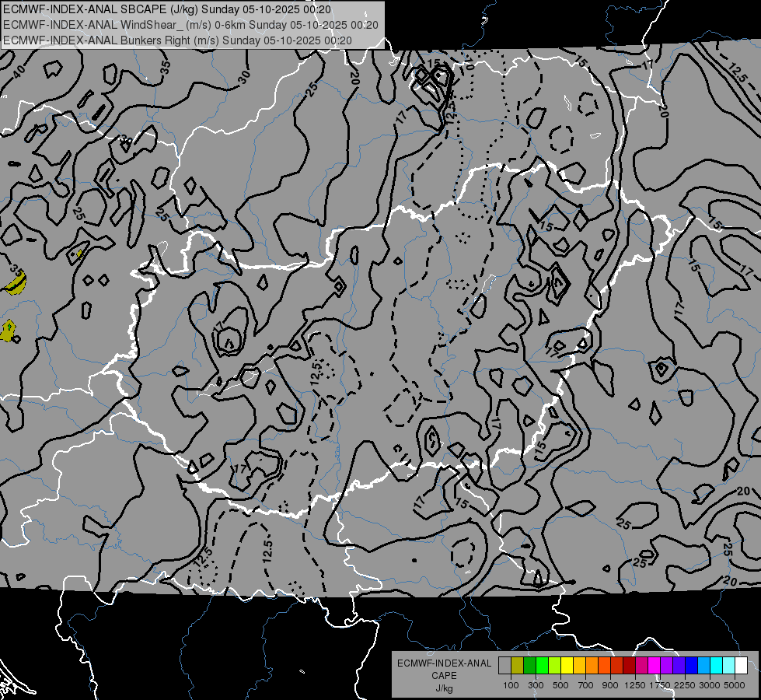Select the brick red legend swatch
Image resolution: width=761 pixels, height=700 pixels.
click(617, 666)
